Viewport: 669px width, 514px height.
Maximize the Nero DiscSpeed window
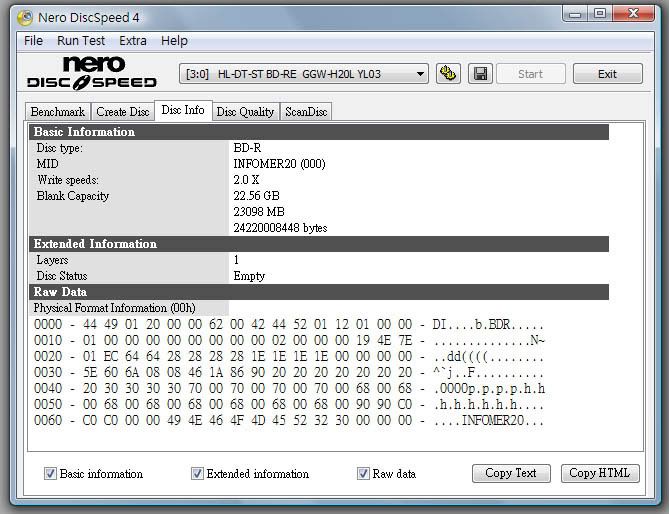click(x=600, y=14)
